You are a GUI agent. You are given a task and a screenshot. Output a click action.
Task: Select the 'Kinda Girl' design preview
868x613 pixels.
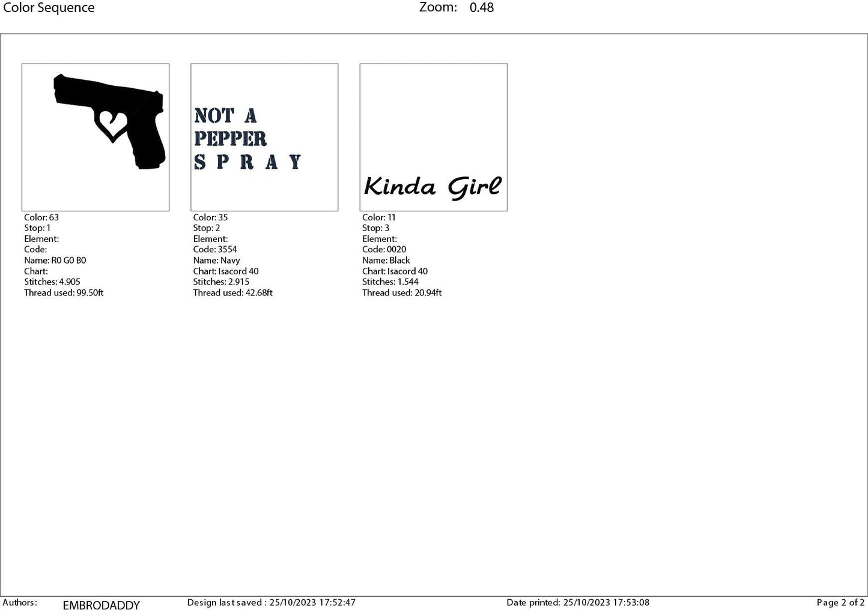pyautogui.click(x=433, y=137)
